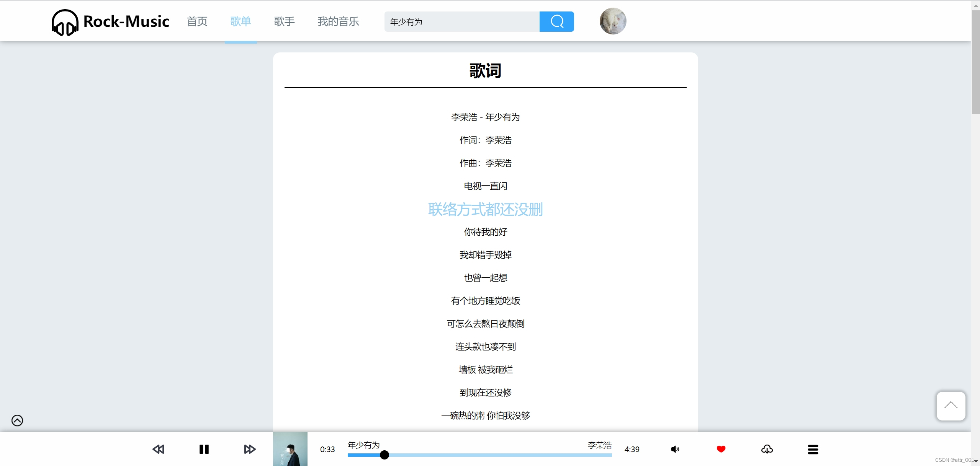Switch to the 歌手 tab
Viewport: 980px width, 466px height.
pyautogui.click(x=284, y=21)
